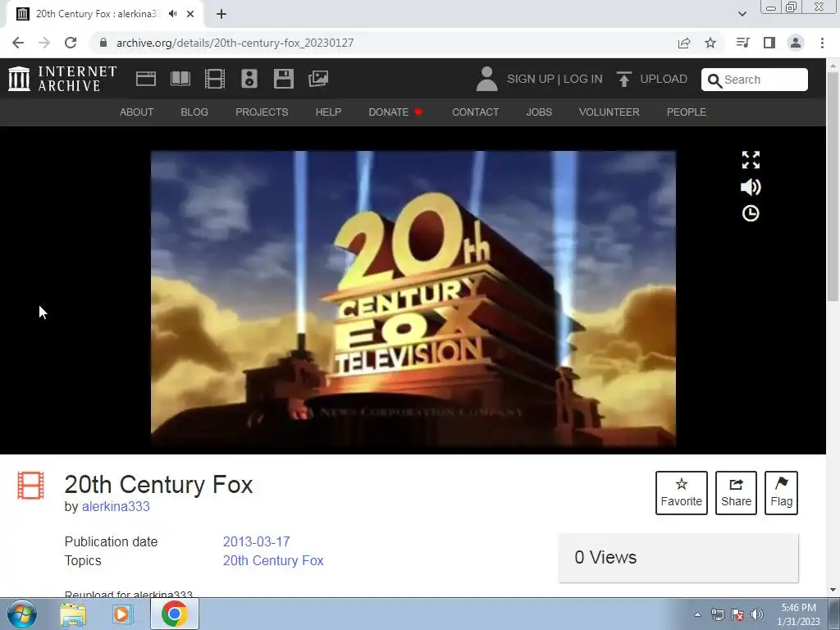Viewport: 840px width, 630px height.
Task: Click the padlock site info icon
Action: pos(103,43)
